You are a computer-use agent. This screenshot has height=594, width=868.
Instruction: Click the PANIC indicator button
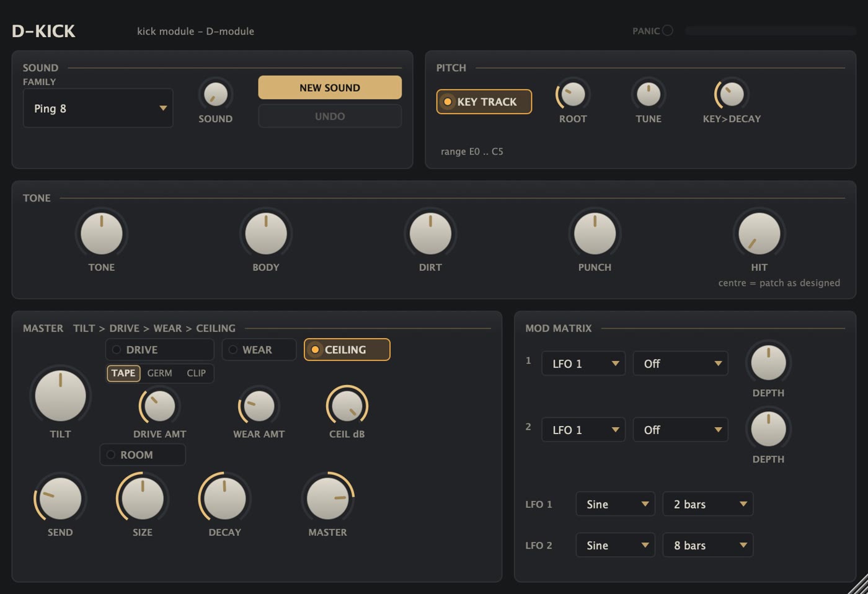point(668,30)
